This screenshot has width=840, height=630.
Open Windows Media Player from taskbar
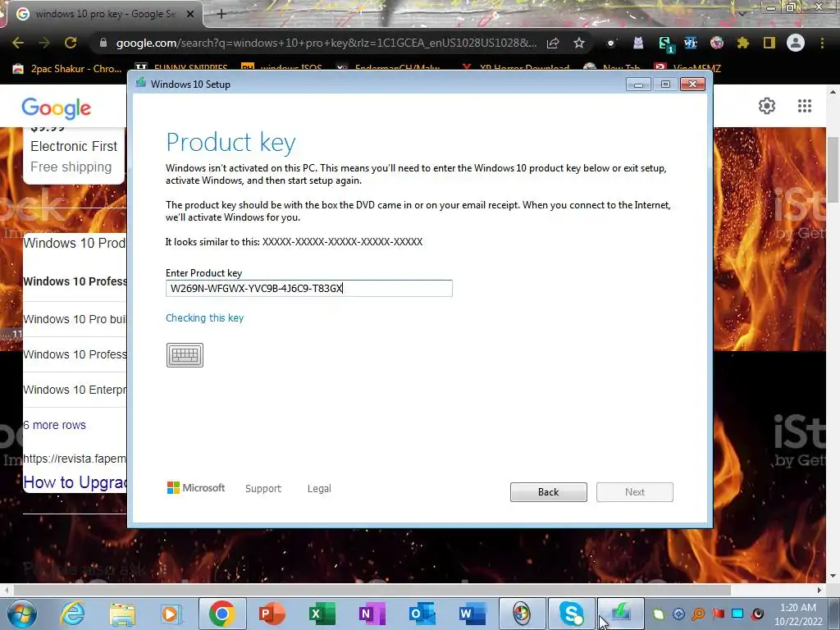(171, 614)
